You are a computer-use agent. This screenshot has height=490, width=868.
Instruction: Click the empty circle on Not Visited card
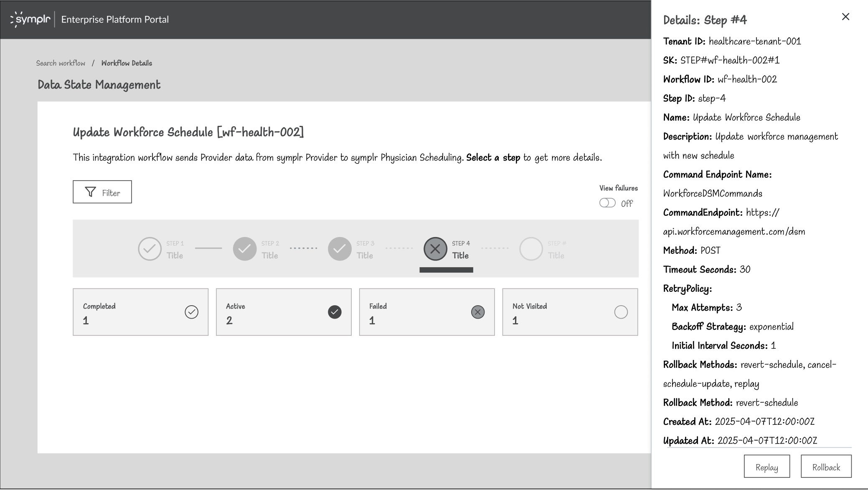(621, 312)
